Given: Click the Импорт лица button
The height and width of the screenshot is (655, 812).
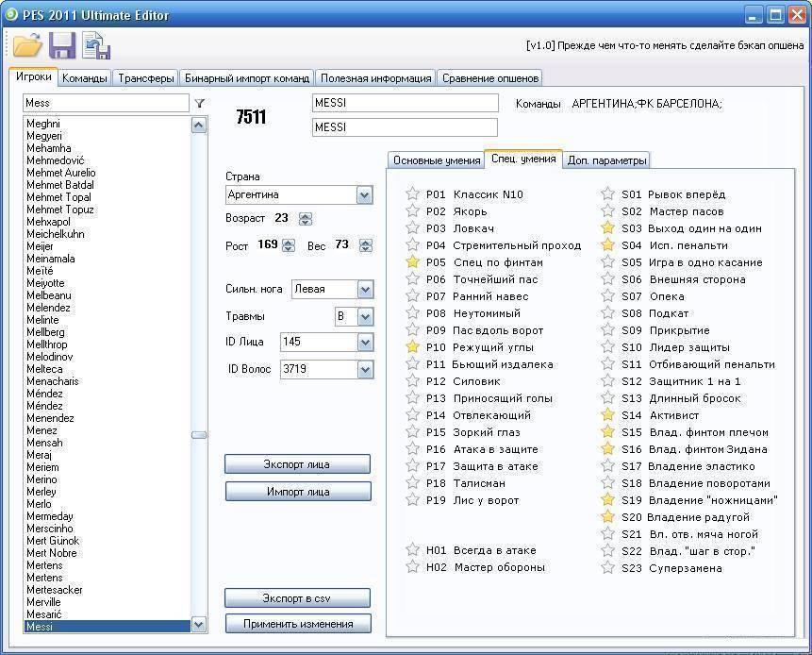Looking at the screenshot, I should [298, 491].
